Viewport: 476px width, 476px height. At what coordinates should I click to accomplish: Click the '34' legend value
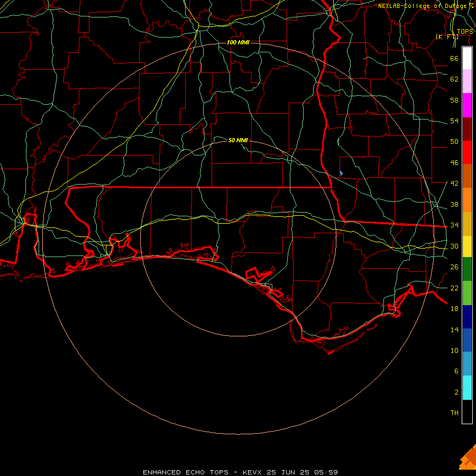tap(454, 225)
